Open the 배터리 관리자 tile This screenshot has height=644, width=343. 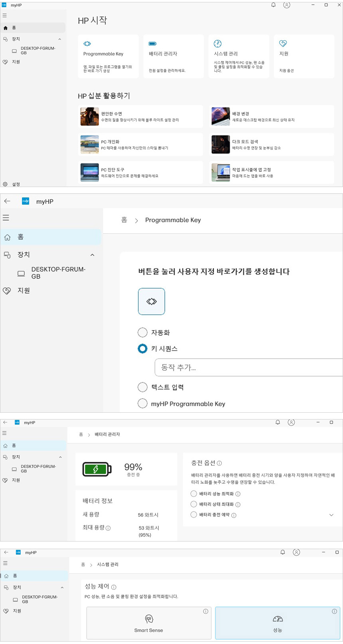click(x=173, y=56)
